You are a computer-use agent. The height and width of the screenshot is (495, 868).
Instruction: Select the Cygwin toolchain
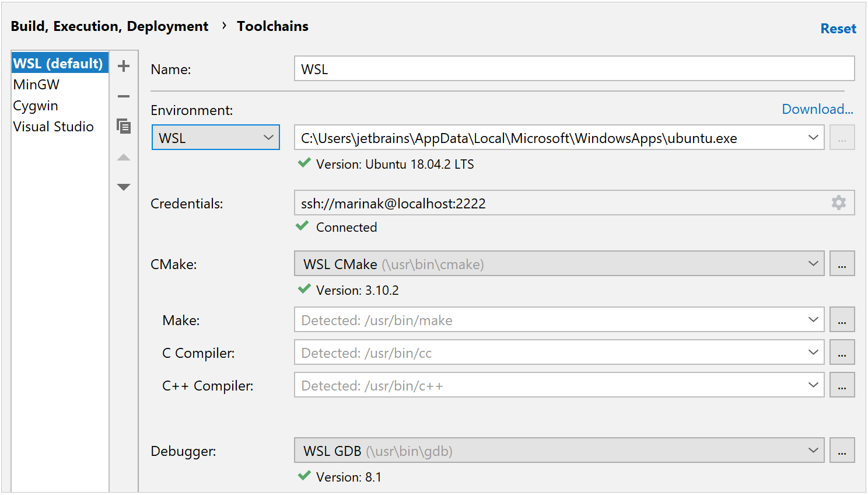60,106
